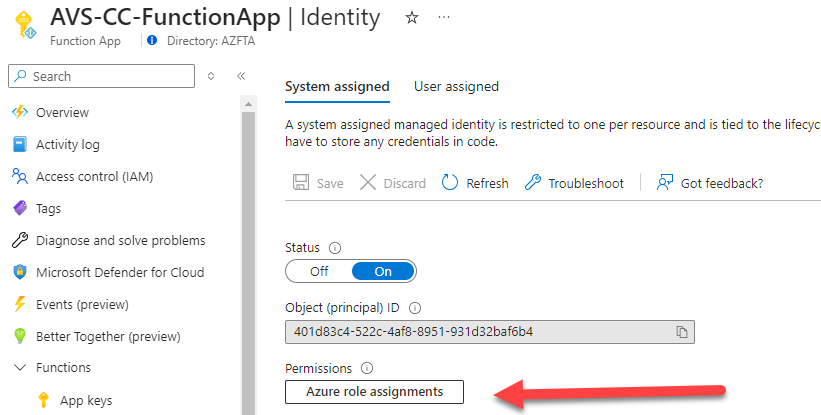Click the AVS-CC-FunctionApp title text
Screen dimensions: 821x415
pos(165,18)
